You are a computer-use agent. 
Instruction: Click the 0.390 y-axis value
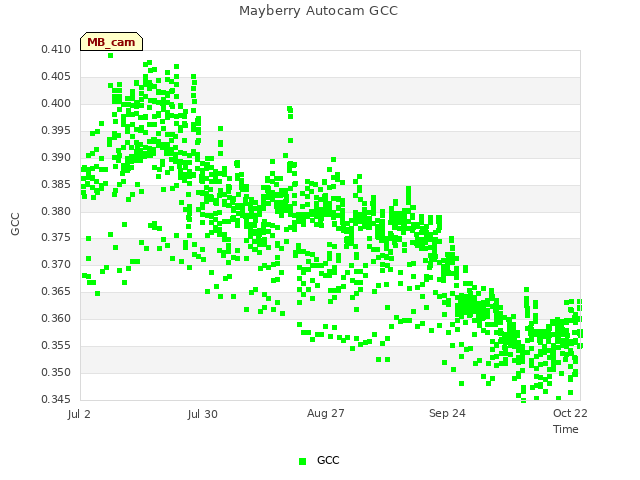56,157
